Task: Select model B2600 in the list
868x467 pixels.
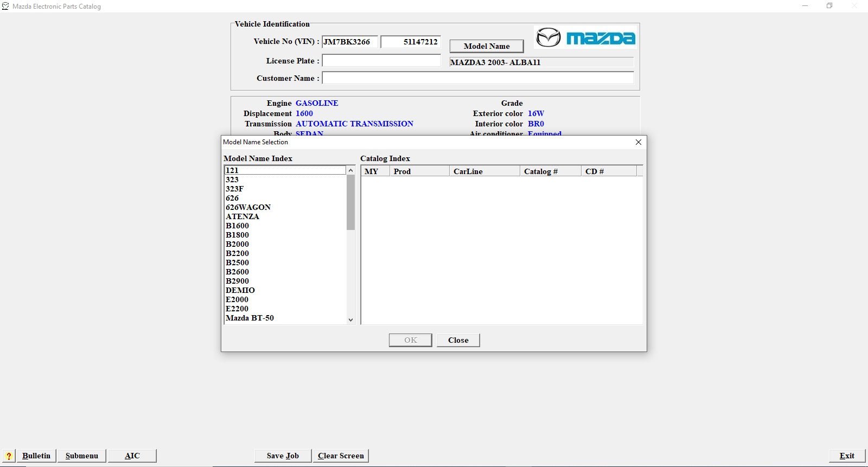Action: (x=285, y=272)
